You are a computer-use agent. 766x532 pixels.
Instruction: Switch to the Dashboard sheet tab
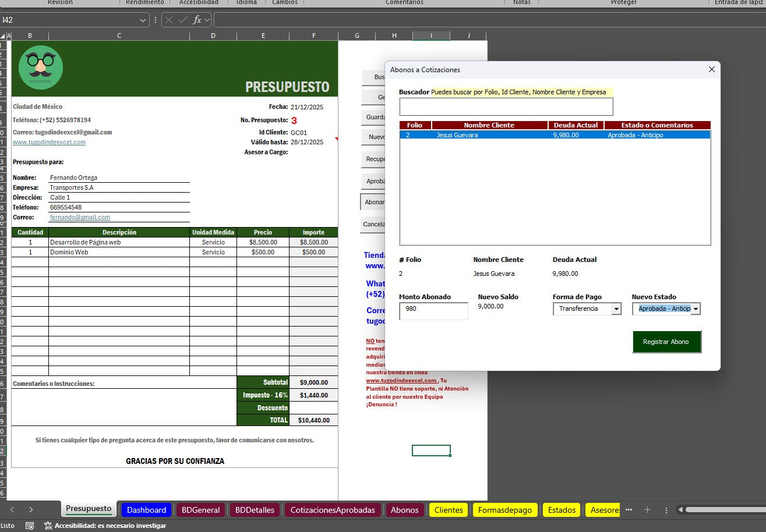(146, 510)
